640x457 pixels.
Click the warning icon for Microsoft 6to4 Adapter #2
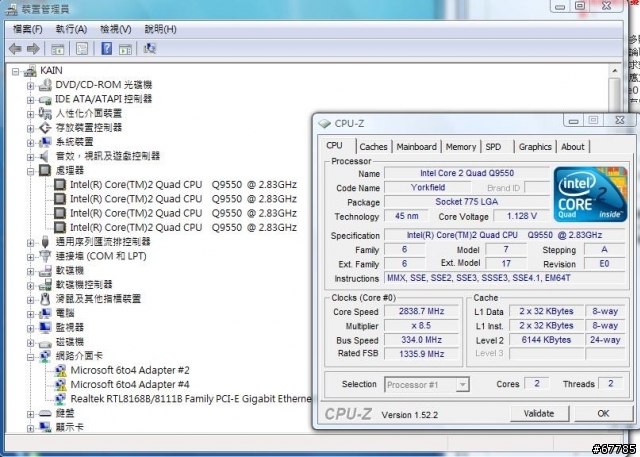[x=60, y=370]
